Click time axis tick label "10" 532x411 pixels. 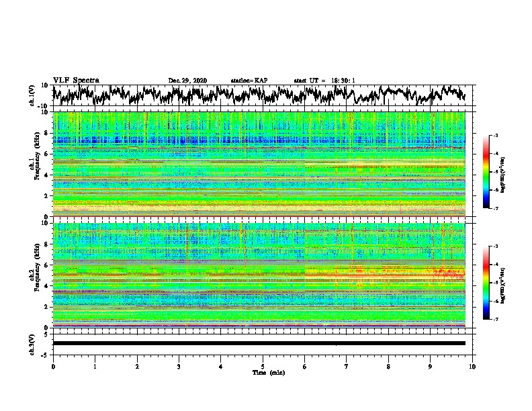click(x=472, y=367)
